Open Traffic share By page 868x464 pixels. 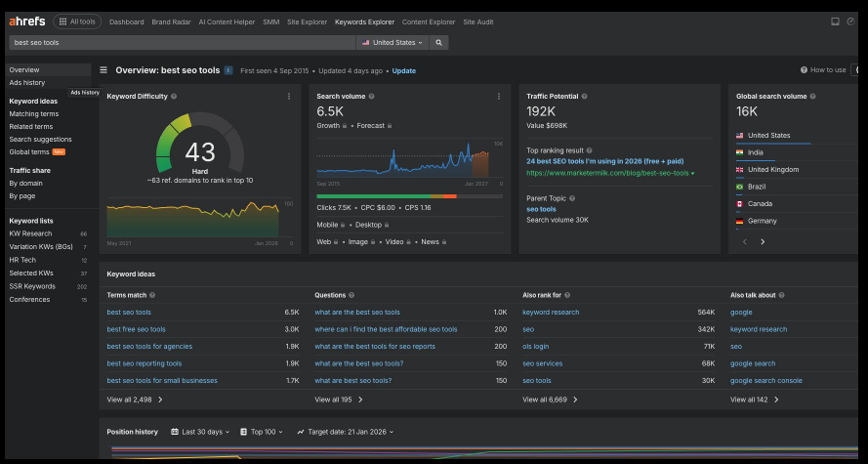[x=22, y=196]
